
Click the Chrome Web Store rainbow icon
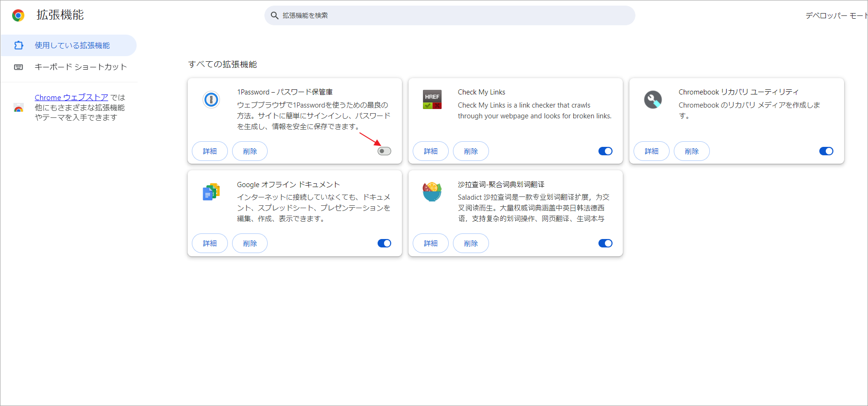19,108
